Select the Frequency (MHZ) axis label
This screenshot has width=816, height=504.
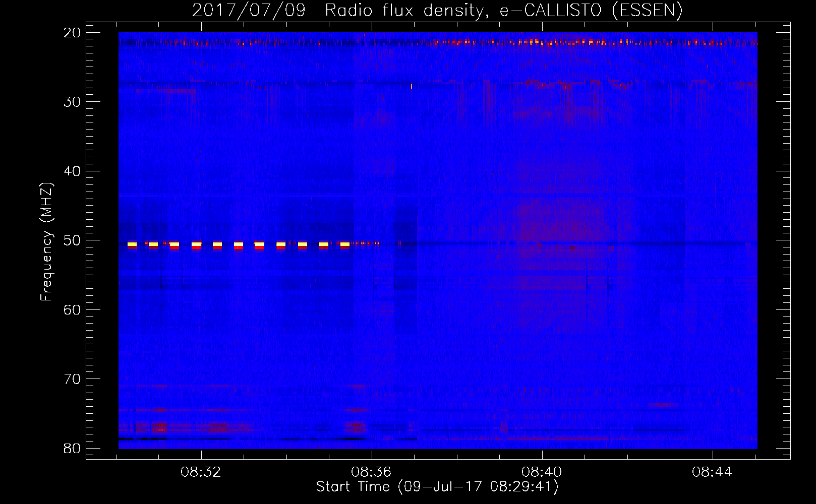coord(46,242)
